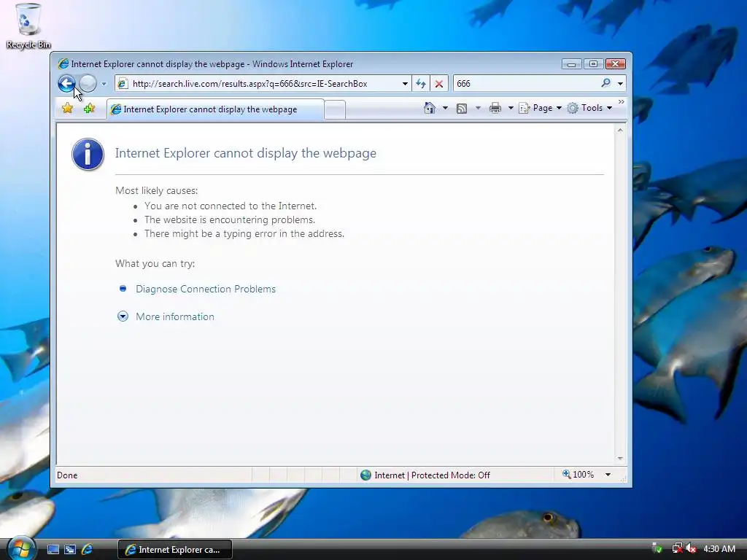Select the 'Internet Explorer cannot display' tab
747x560 pixels.
tap(215, 109)
